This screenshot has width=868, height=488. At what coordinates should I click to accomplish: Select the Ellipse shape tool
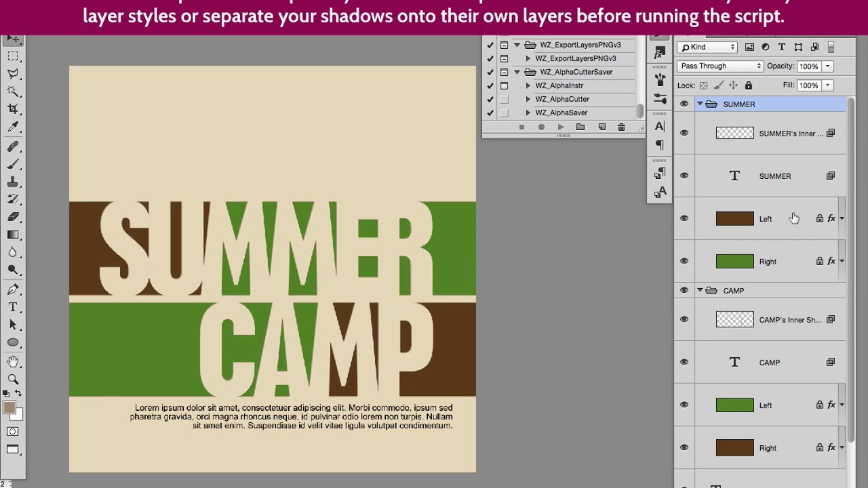[x=13, y=343]
